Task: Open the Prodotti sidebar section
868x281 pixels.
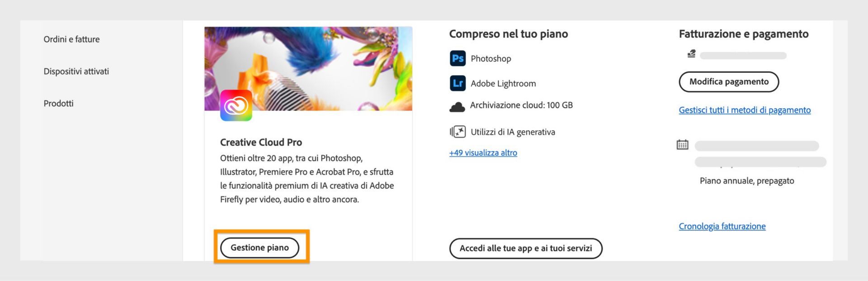Action: tap(58, 103)
